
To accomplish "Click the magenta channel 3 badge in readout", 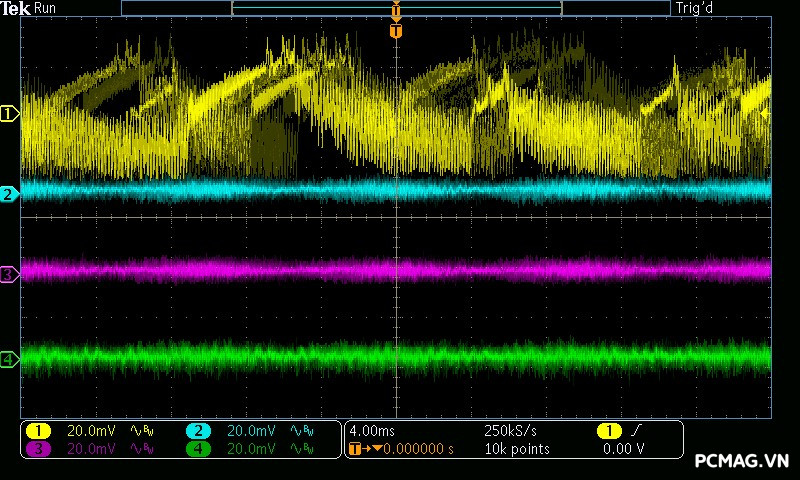I will coord(38,449).
